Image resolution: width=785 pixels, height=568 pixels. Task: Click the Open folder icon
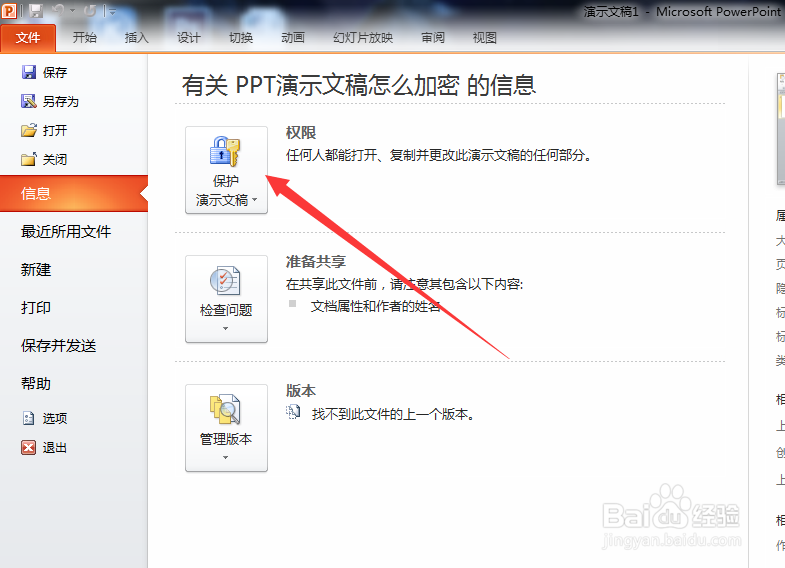coord(29,130)
